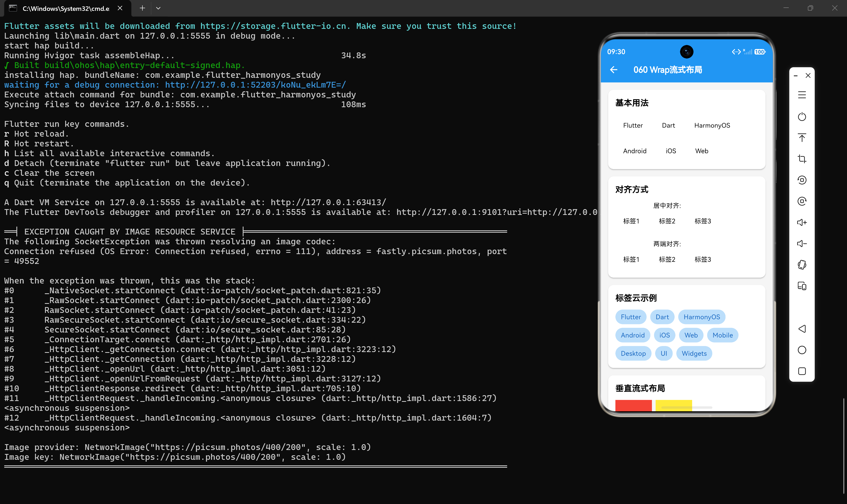This screenshot has height=504, width=847.
Task: Click the cmd icon on the terminal tab
Action: (x=13, y=8)
